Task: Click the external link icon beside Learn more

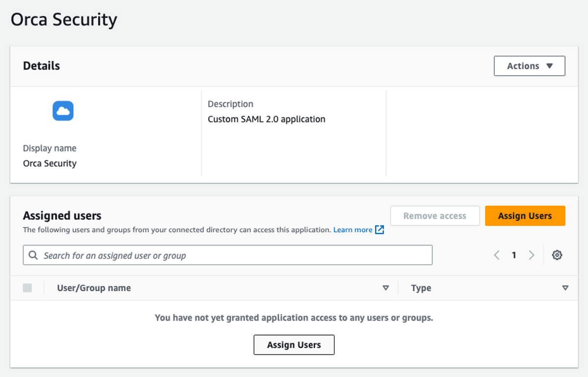Action: click(x=379, y=229)
